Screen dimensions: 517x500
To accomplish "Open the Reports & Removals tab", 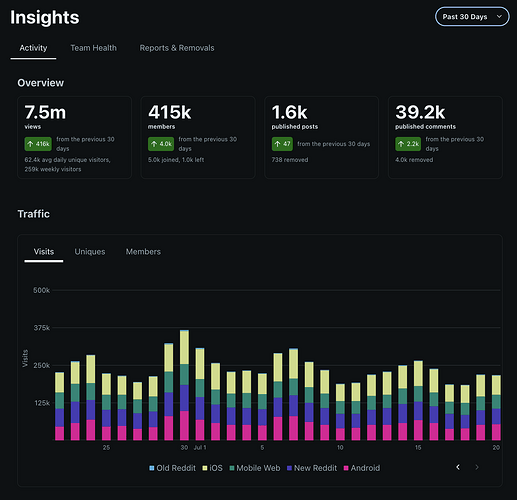I will click(177, 48).
